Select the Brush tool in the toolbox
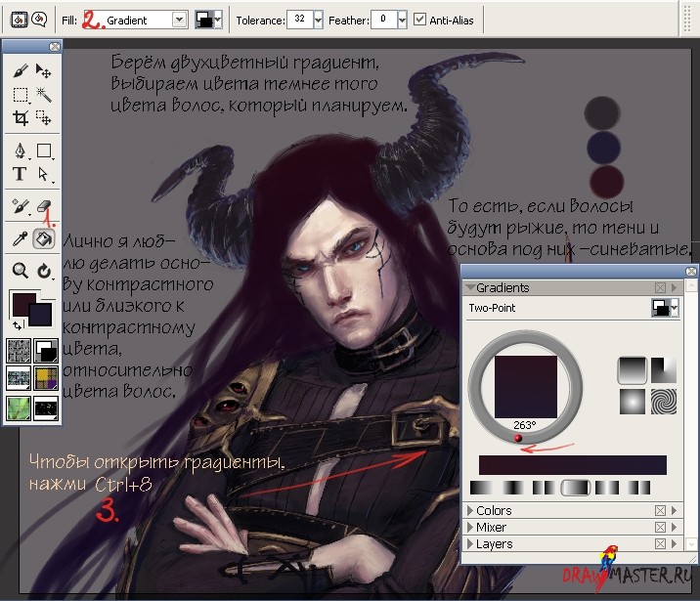The image size is (700, 601). click(x=21, y=70)
